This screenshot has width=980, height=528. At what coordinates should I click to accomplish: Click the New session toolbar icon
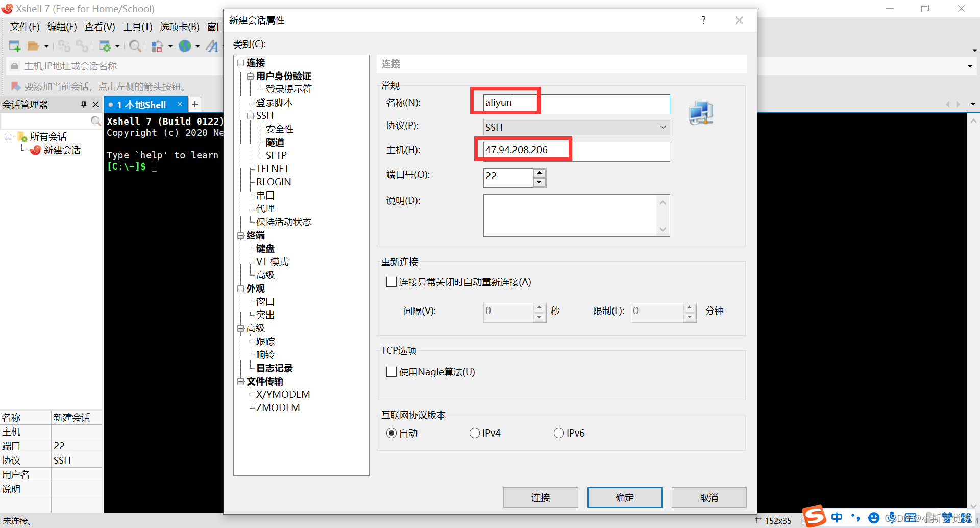15,46
